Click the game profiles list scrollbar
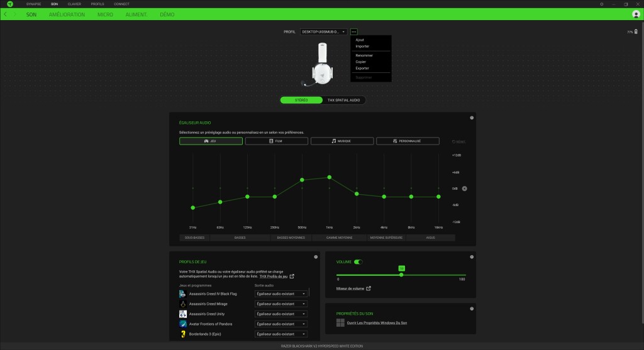The image size is (644, 350). coord(309,292)
